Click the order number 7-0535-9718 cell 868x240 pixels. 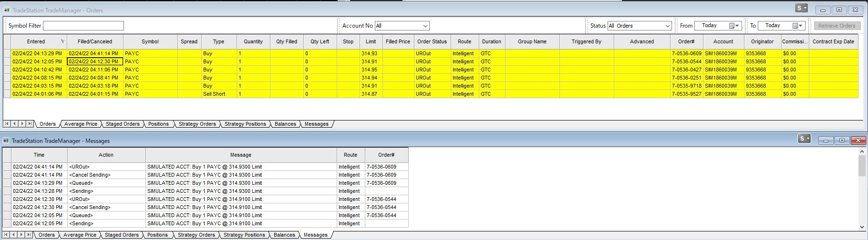coord(686,86)
